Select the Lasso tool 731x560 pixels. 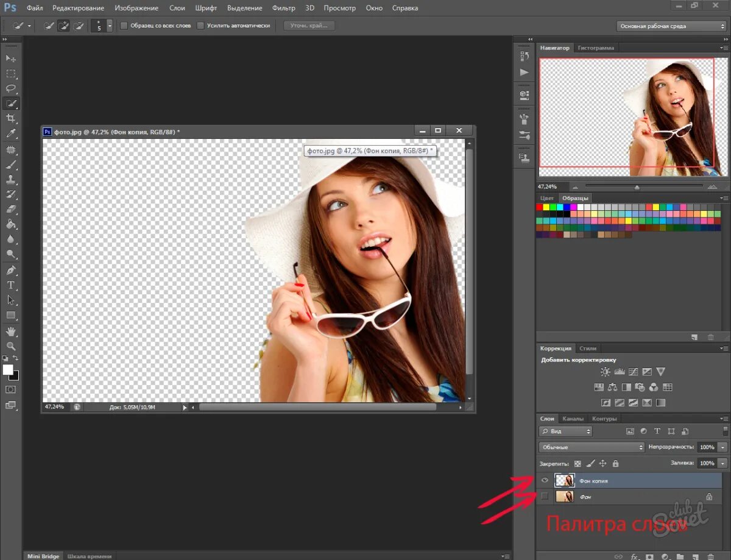coord(11,89)
